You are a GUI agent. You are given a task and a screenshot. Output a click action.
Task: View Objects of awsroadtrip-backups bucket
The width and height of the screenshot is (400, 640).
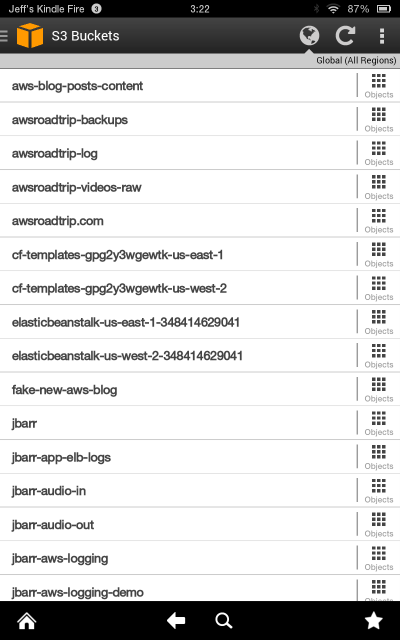pos(379,120)
